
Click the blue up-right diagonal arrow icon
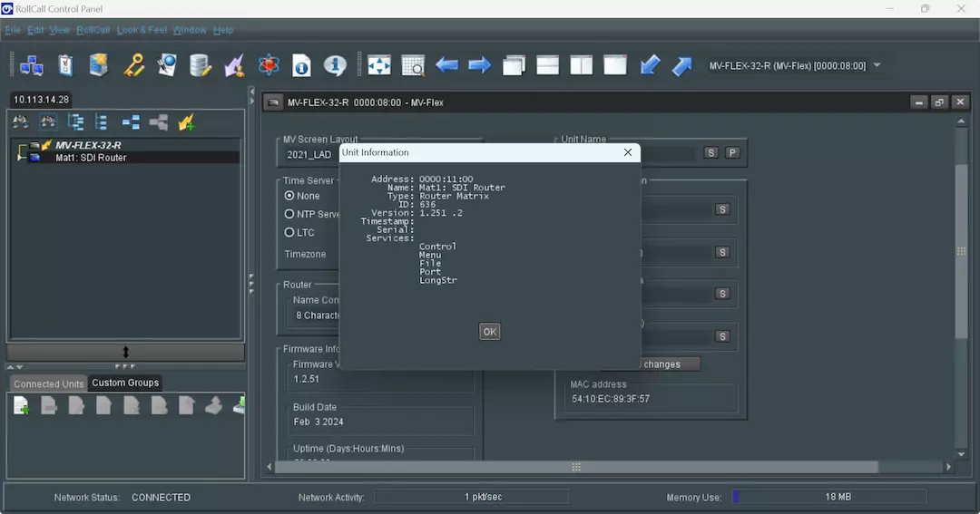682,65
